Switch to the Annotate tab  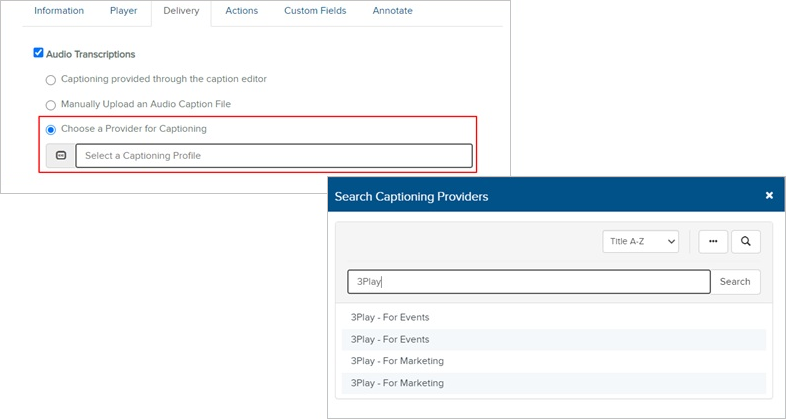tap(392, 11)
